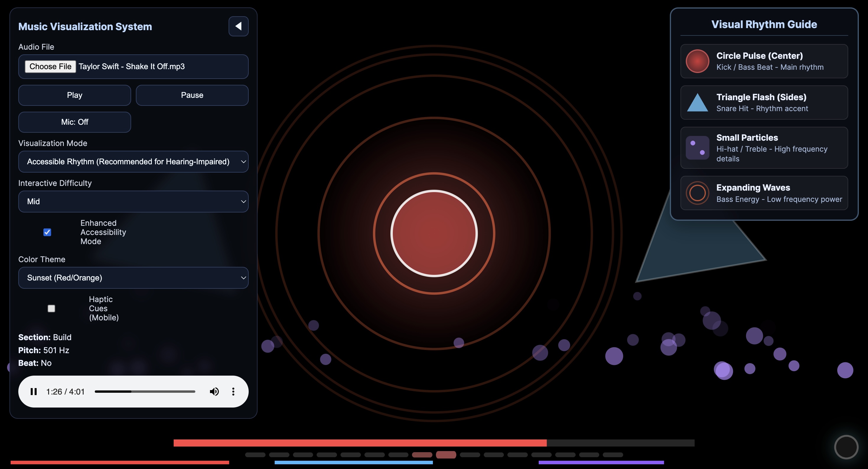Expand the Interactive Difficulty dropdown showing Mid
The image size is (868, 469).
coord(133,202)
